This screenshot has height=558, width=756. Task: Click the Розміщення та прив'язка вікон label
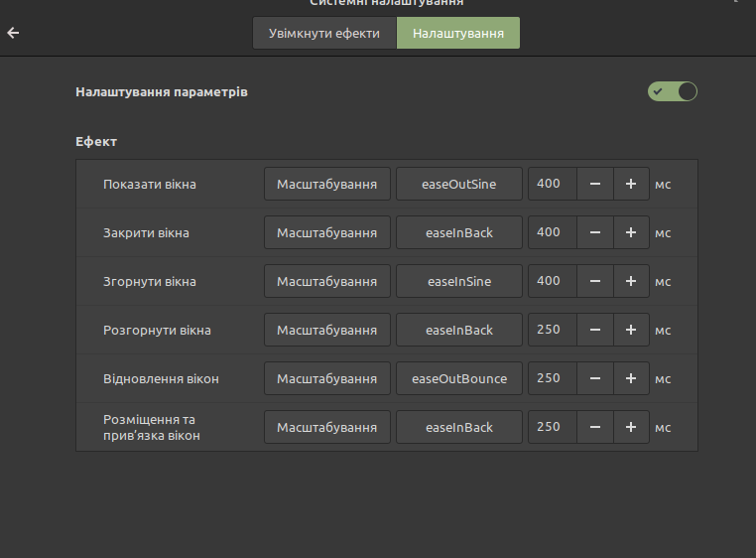(152, 428)
